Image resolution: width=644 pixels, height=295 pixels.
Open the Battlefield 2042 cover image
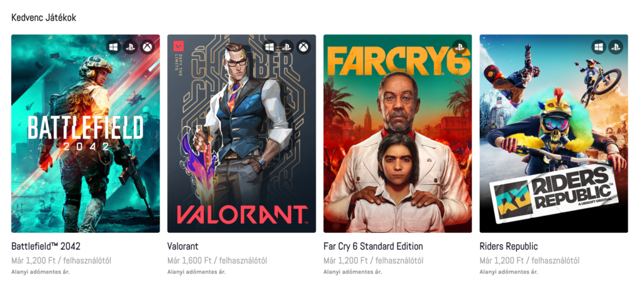[86, 133]
